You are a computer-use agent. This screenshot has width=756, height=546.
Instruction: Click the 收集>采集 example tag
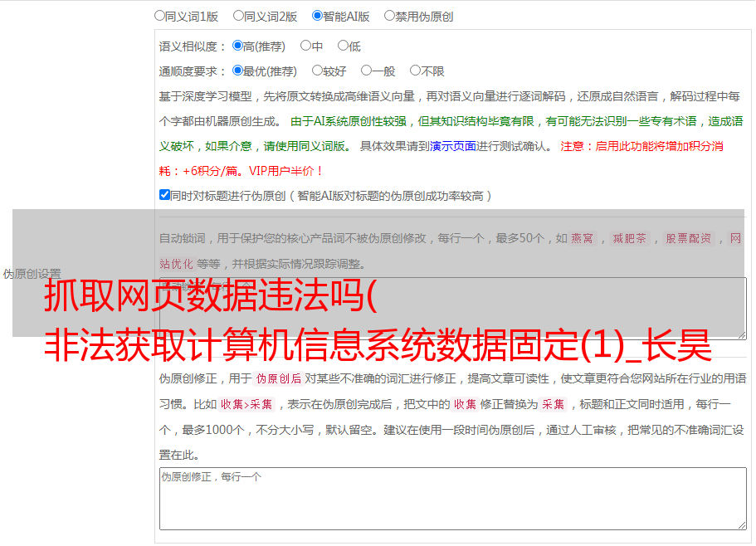point(246,404)
